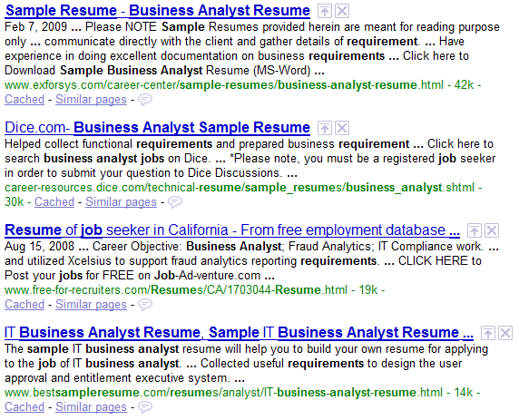The width and height of the screenshot is (519, 420).
Task: Show Similar pages for the dice.com result
Action: 121,202
